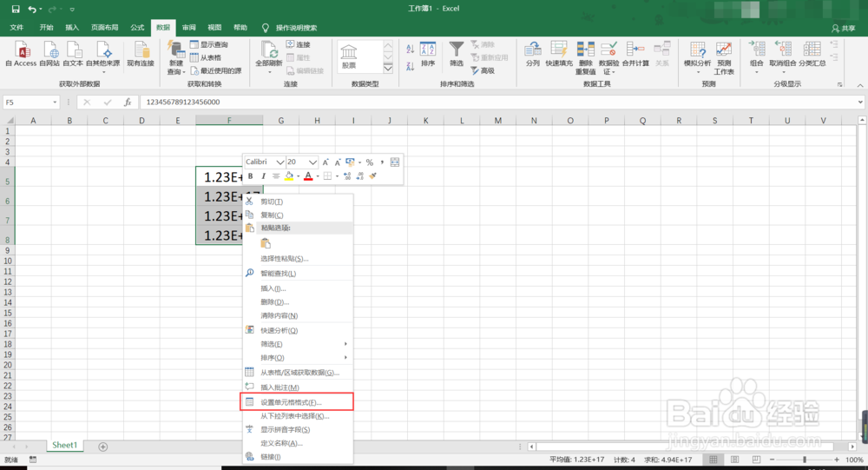This screenshot has height=470, width=868.
Task: Expand the data types gallery
Action: coord(388,68)
